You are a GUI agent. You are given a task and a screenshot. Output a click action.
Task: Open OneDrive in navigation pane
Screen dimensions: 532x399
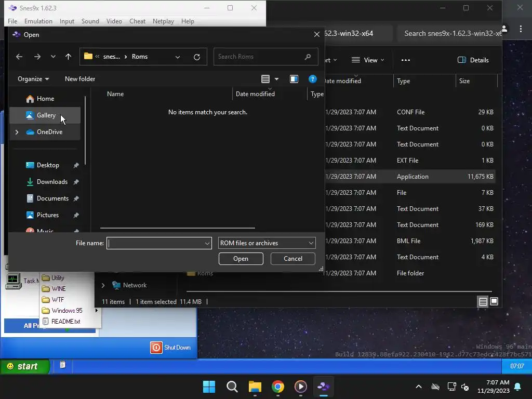49,132
